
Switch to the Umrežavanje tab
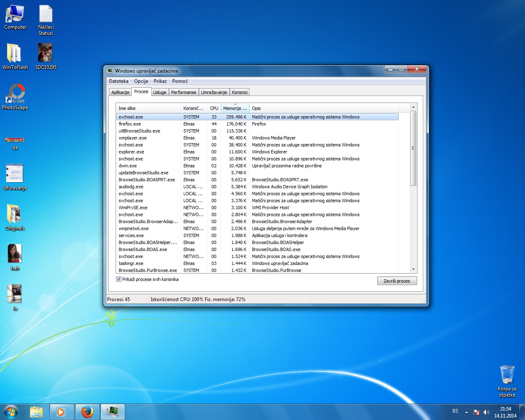pos(214,92)
